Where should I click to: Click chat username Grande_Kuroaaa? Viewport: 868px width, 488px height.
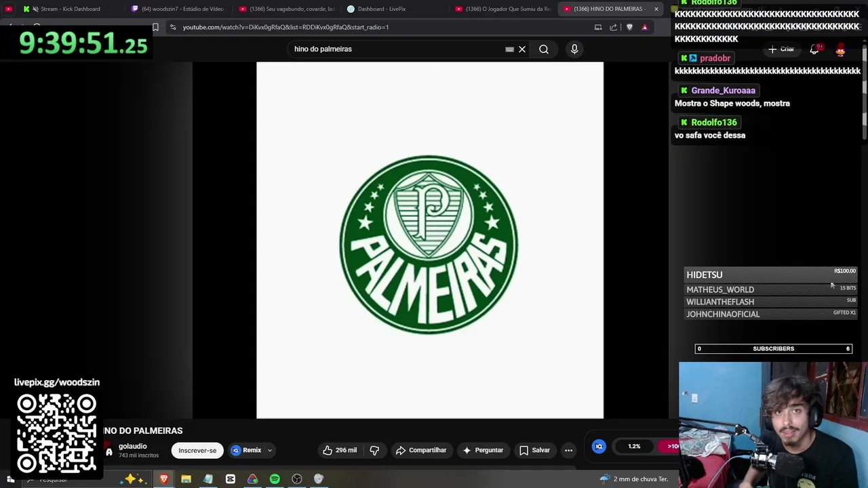723,90
